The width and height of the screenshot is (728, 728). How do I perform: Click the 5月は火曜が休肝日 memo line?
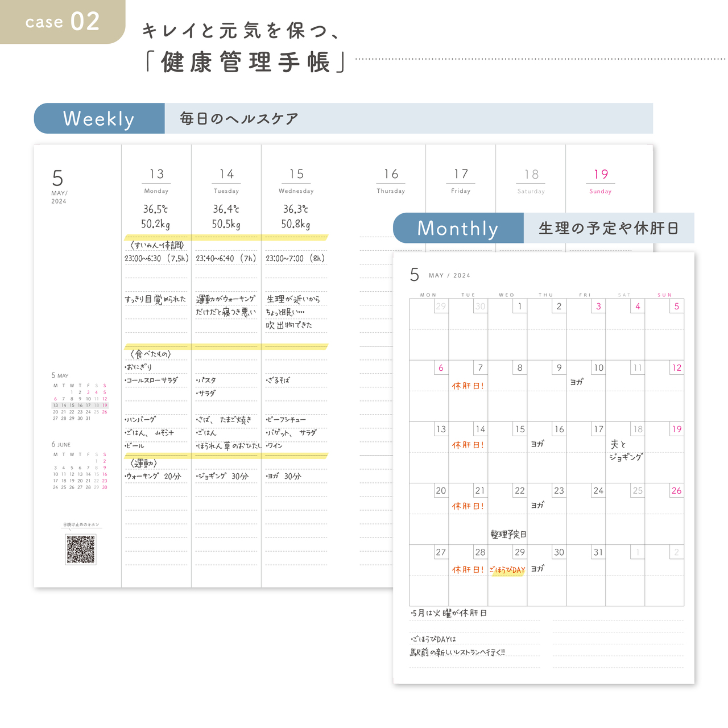(449, 613)
